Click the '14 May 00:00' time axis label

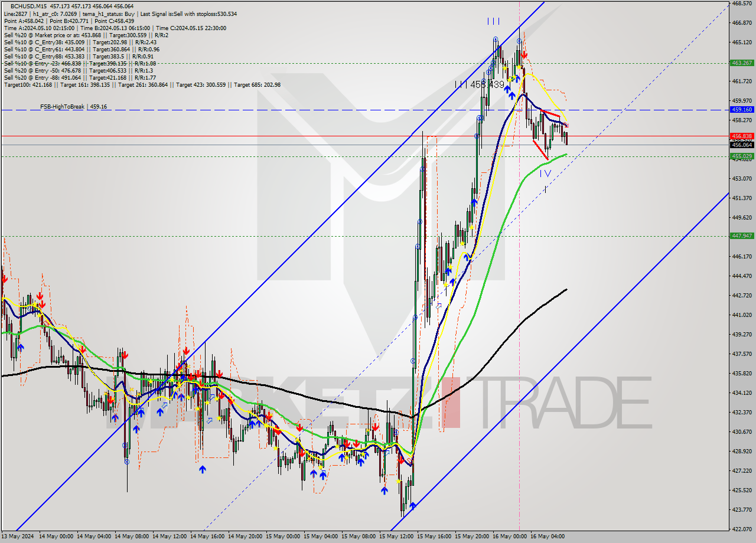(x=56, y=537)
